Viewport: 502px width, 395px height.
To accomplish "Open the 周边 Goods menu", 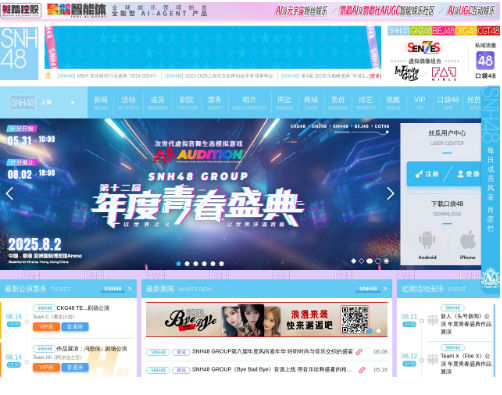I will click(284, 103).
